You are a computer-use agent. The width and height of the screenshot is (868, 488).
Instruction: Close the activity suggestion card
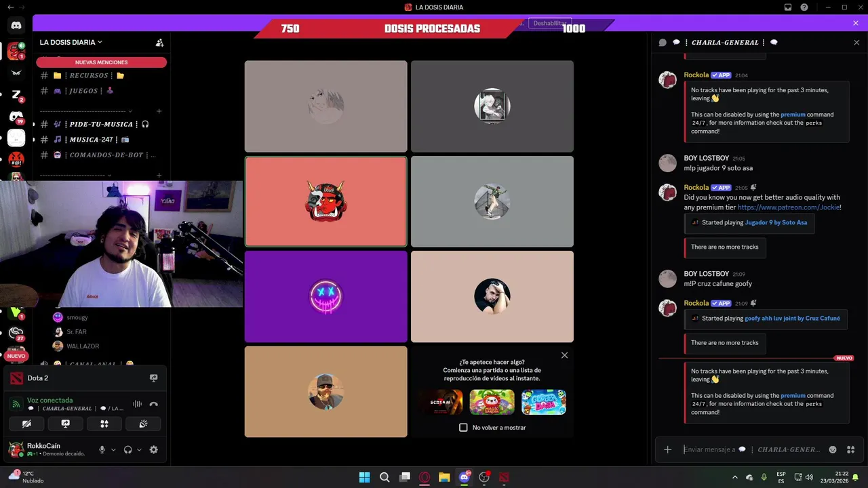pos(564,355)
